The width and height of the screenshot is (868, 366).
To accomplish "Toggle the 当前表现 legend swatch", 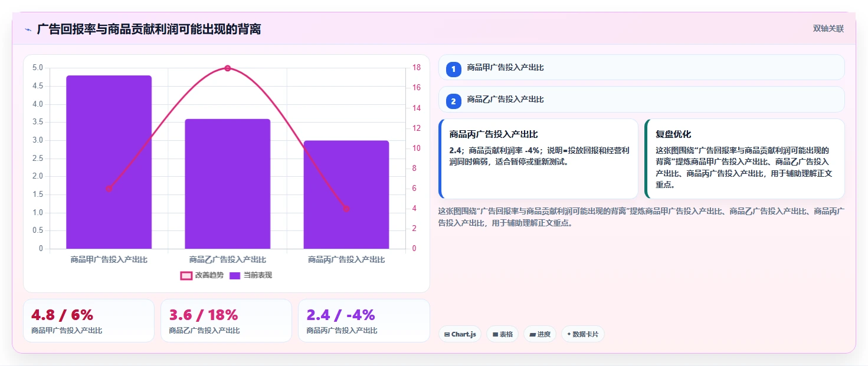I will [235, 275].
